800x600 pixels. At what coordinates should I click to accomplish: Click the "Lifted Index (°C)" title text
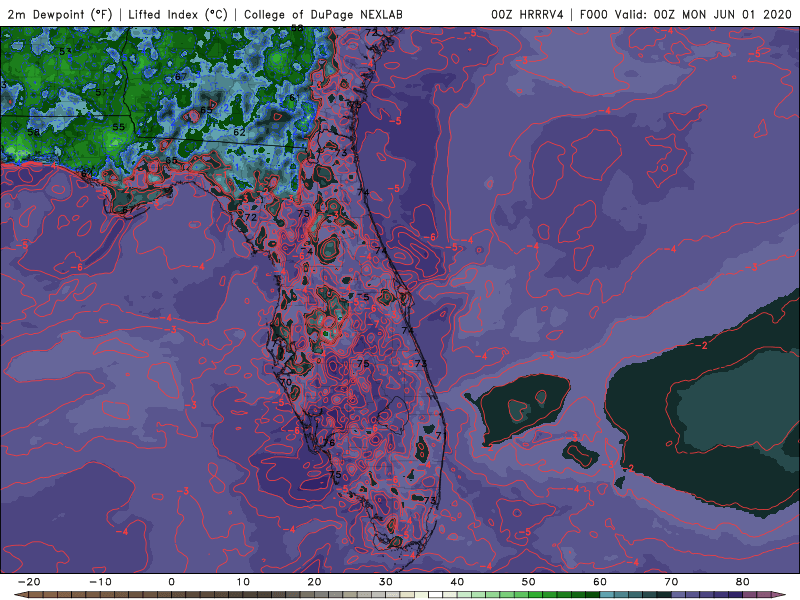click(178, 15)
